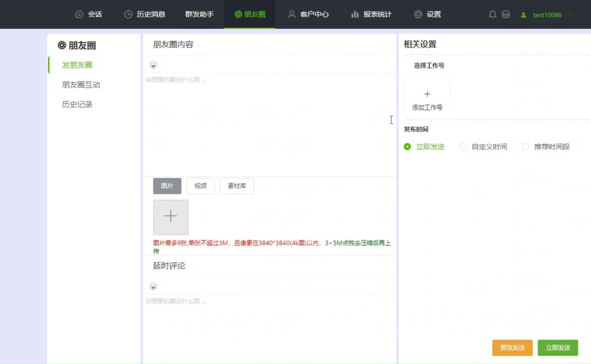Click the database stack icon

pyautogui.click(x=506, y=14)
